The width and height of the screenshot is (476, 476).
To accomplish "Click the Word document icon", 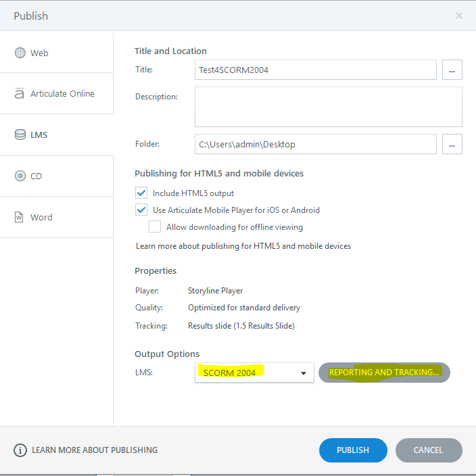I will click(x=20, y=217).
